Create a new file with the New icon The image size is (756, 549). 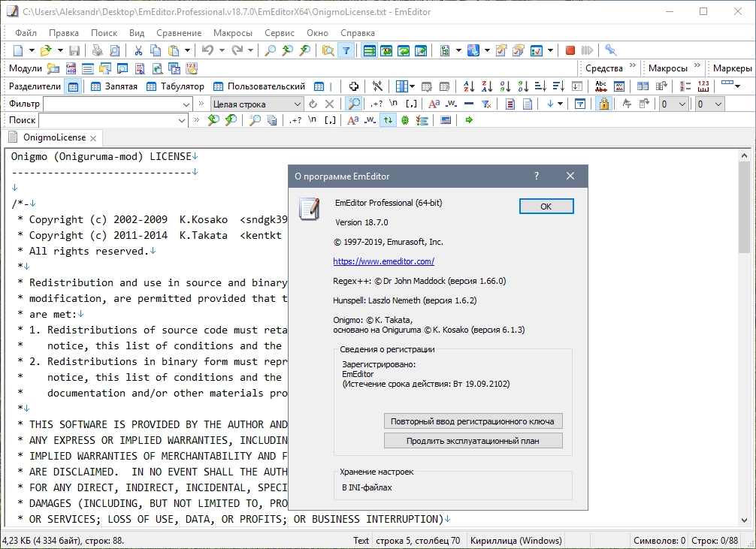click(18, 50)
